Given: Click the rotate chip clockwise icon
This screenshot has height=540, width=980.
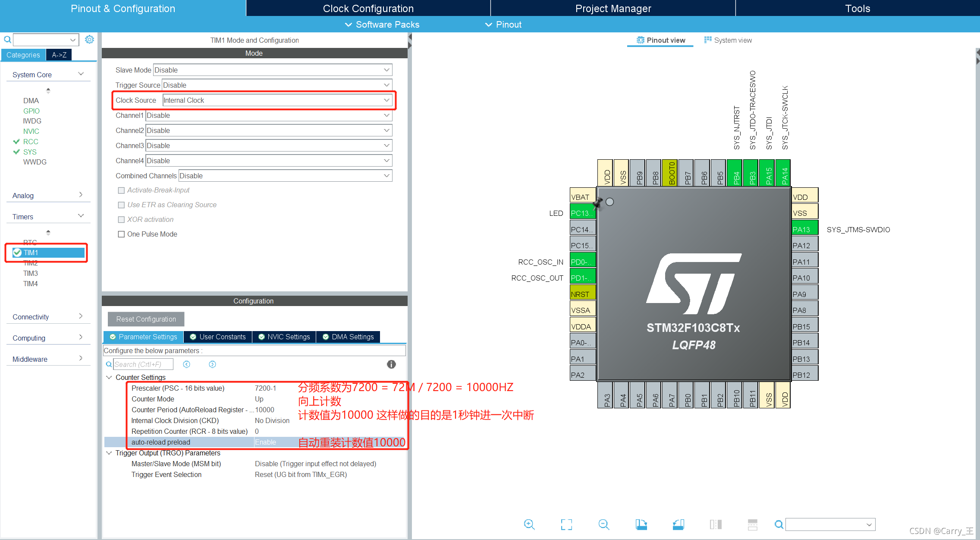Looking at the screenshot, I should (641, 524).
